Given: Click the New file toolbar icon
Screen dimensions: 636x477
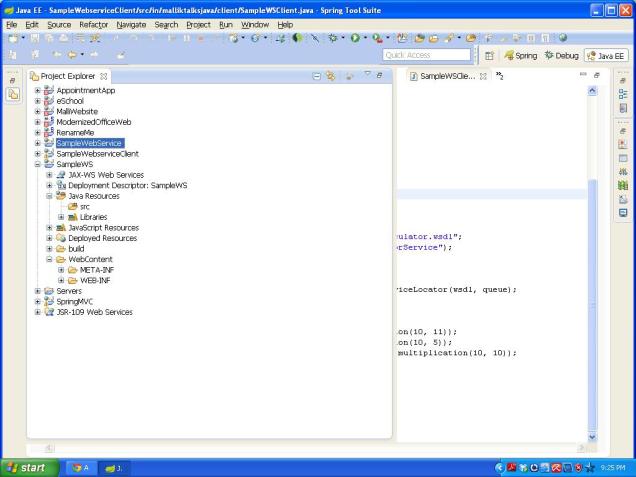Looking at the screenshot, I should coord(13,38).
